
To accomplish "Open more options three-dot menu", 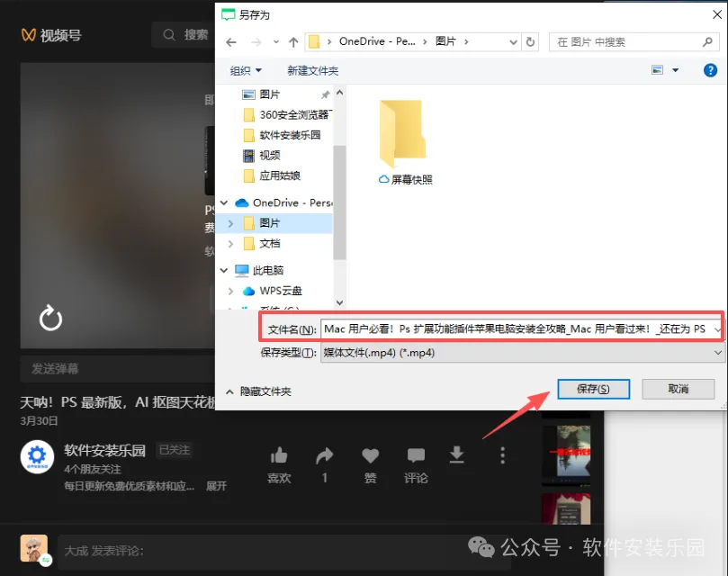I will [502, 455].
